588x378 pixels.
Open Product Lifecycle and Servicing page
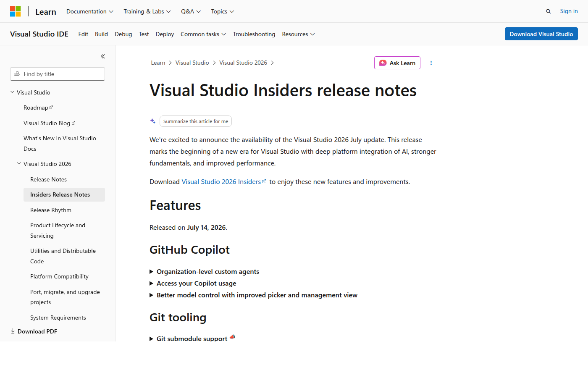pyautogui.click(x=58, y=230)
